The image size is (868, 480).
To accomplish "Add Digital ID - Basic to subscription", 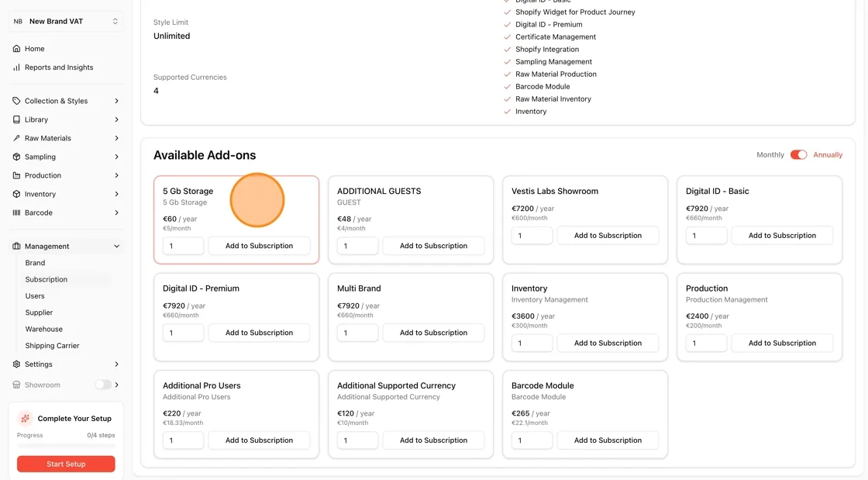I will click(782, 235).
